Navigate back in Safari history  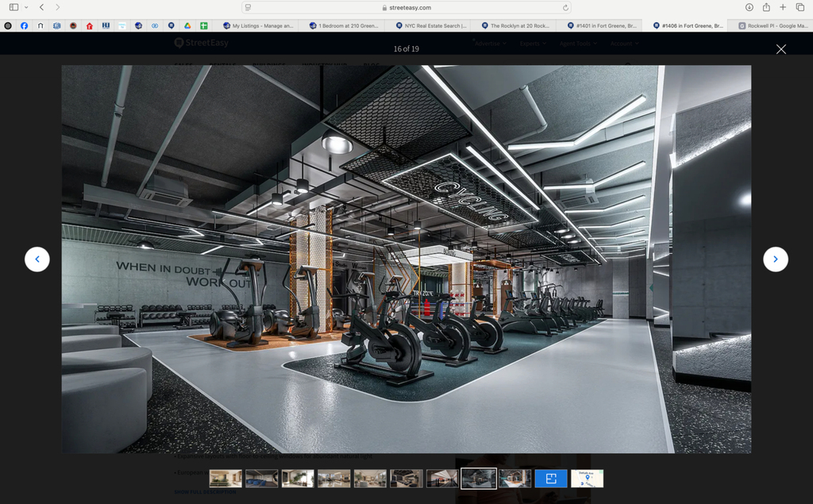tap(42, 7)
